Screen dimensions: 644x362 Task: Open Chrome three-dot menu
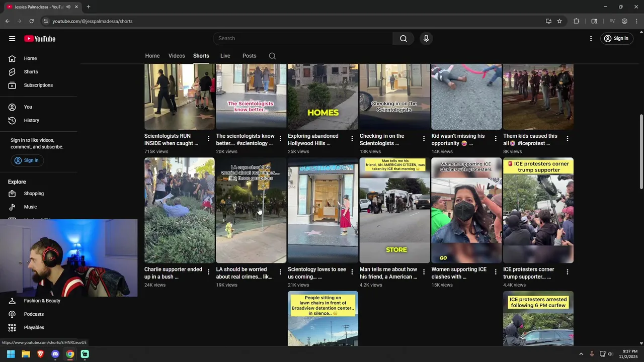[636, 21]
